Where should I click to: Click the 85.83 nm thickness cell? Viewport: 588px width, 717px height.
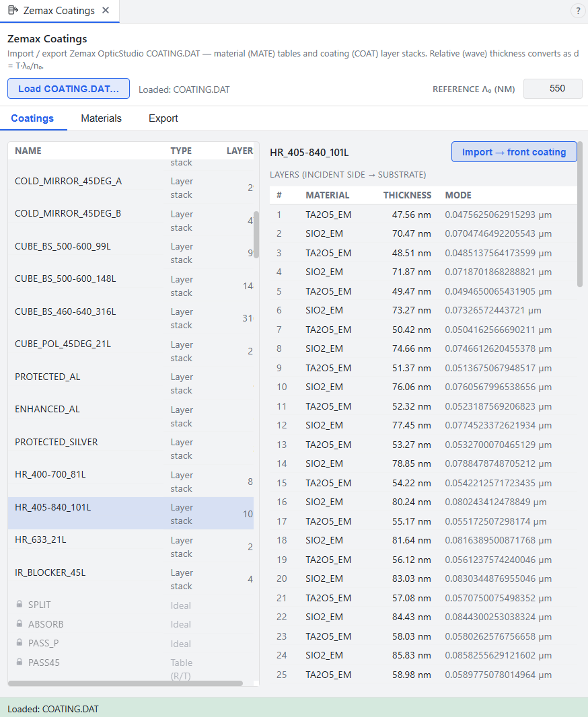coord(412,655)
